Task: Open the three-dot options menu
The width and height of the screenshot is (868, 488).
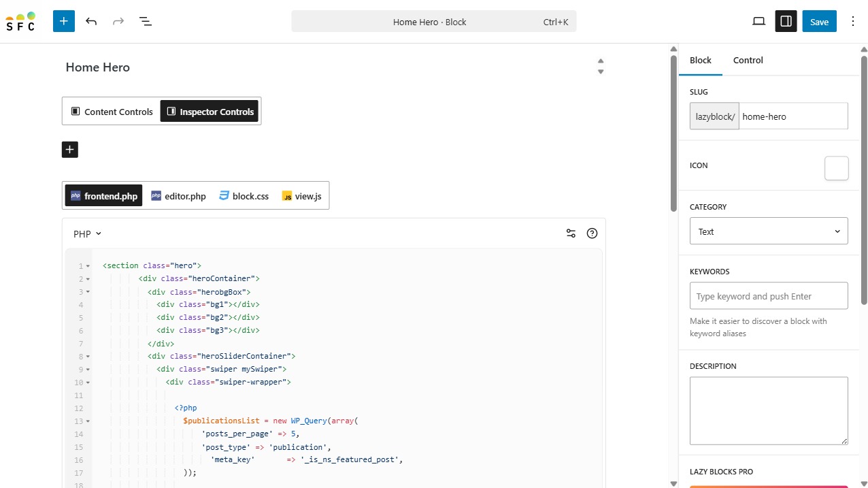Action: [x=853, y=21]
